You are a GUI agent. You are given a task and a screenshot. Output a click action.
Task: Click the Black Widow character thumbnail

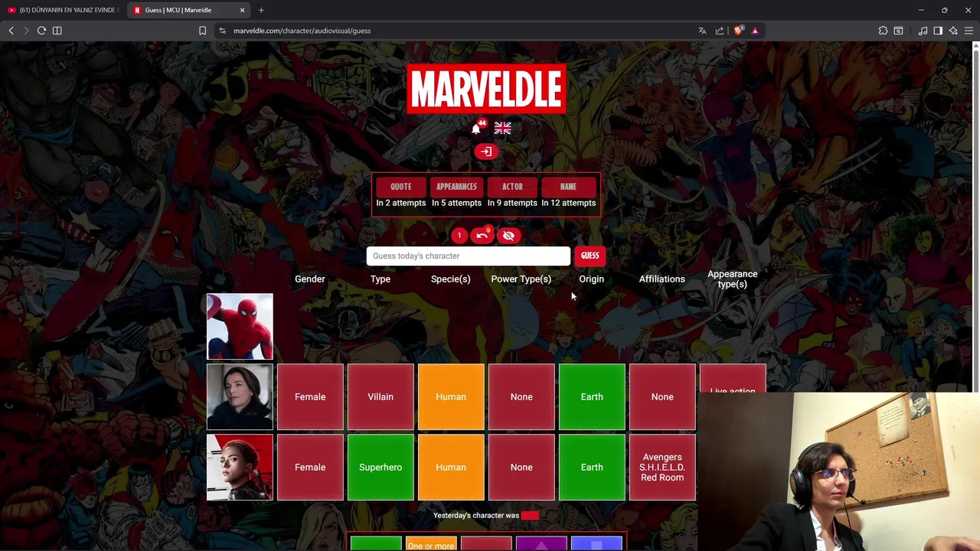click(x=240, y=467)
